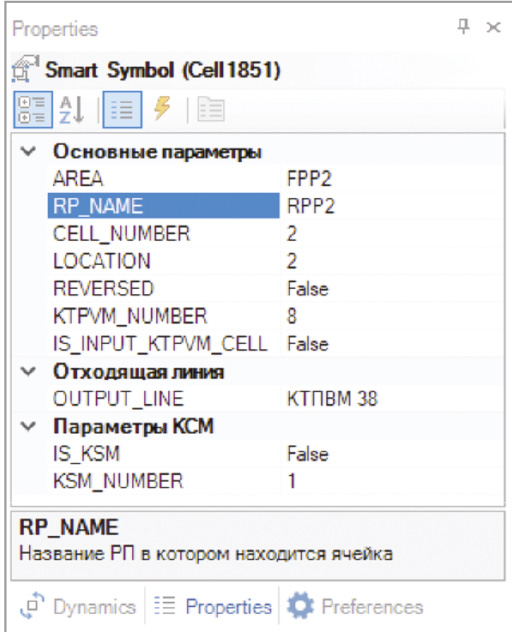
Task: Show events with lightning bolt icon
Action: tap(162, 108)
